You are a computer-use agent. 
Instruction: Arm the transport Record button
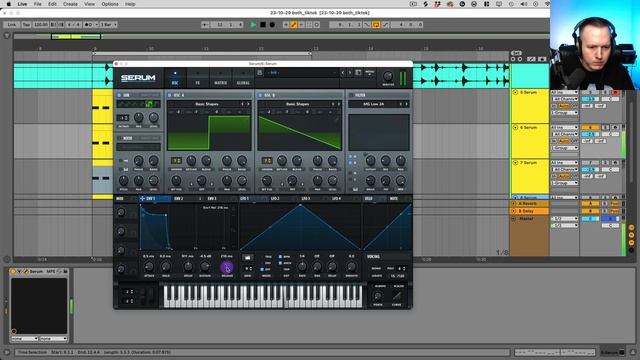[272, 24]
